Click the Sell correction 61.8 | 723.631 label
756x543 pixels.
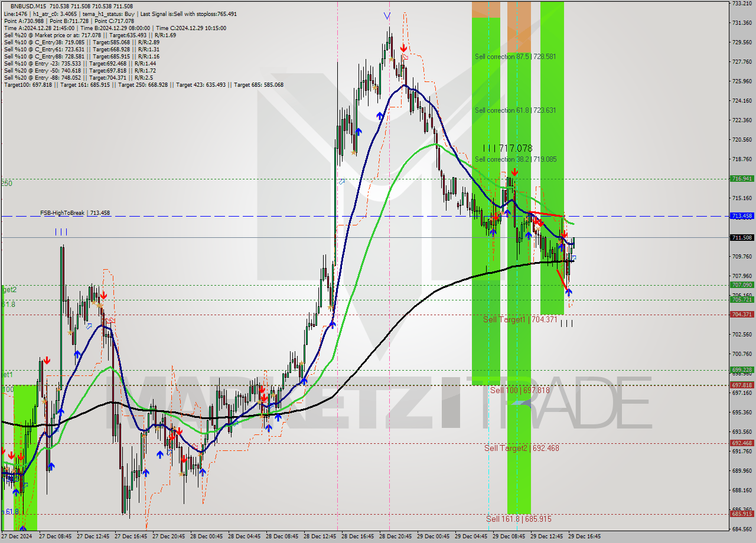(516, 110)
